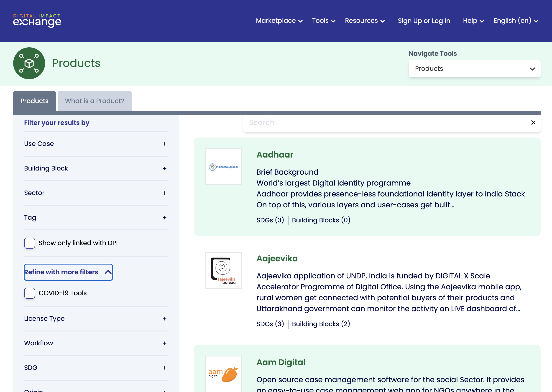Screen dimensions: 552x392
Task: Click Building Blocks (2) under Aajeevika
Action: (321, 324)
